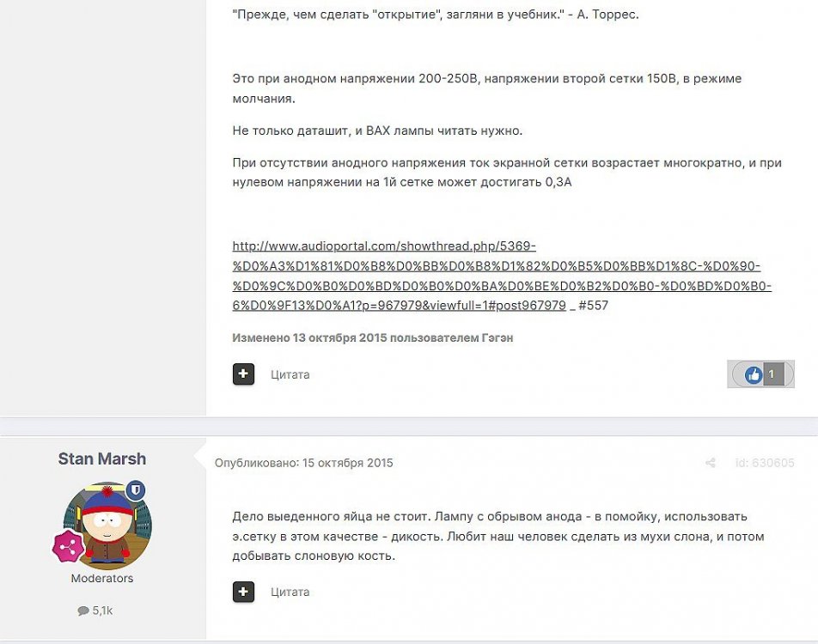The width and height of the screenshot is (818, 644).
Task: Click the plus multiquote icon in first post
Action: (x=243, y=374)
